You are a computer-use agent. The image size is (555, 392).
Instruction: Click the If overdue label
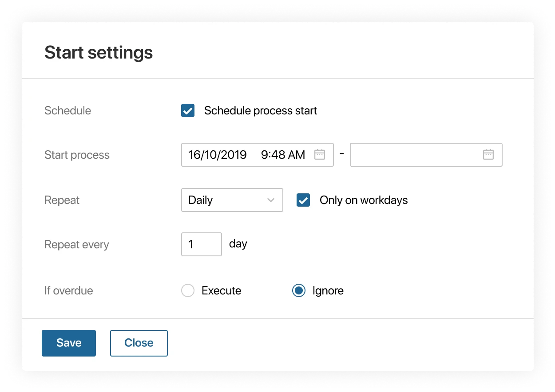[68, 290]
